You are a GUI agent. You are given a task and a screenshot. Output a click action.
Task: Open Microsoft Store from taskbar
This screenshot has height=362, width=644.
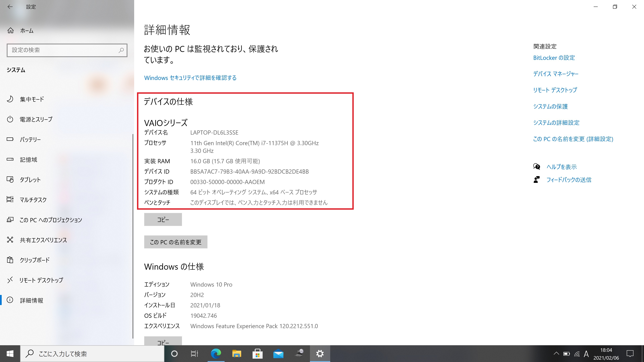(257, 354)
